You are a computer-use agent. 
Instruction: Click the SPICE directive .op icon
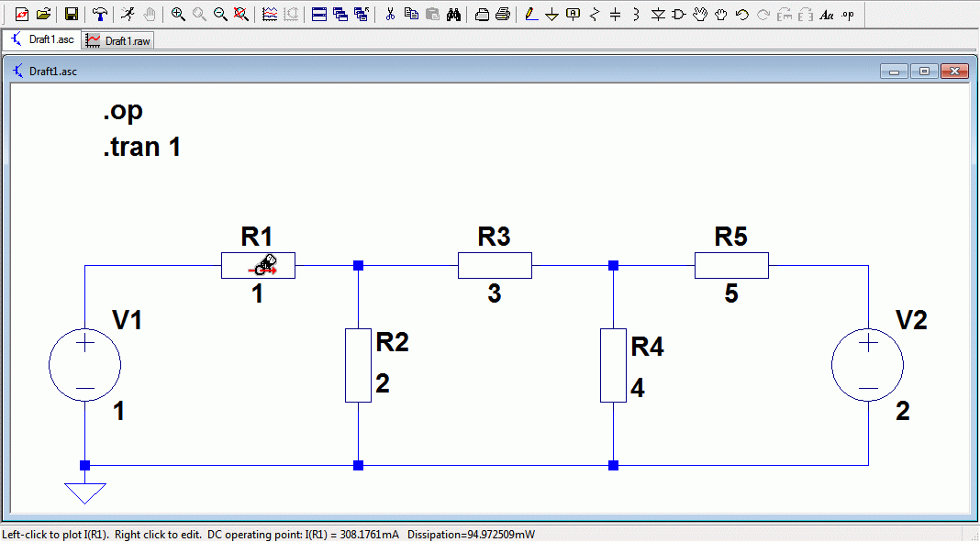tap(848, 14)
